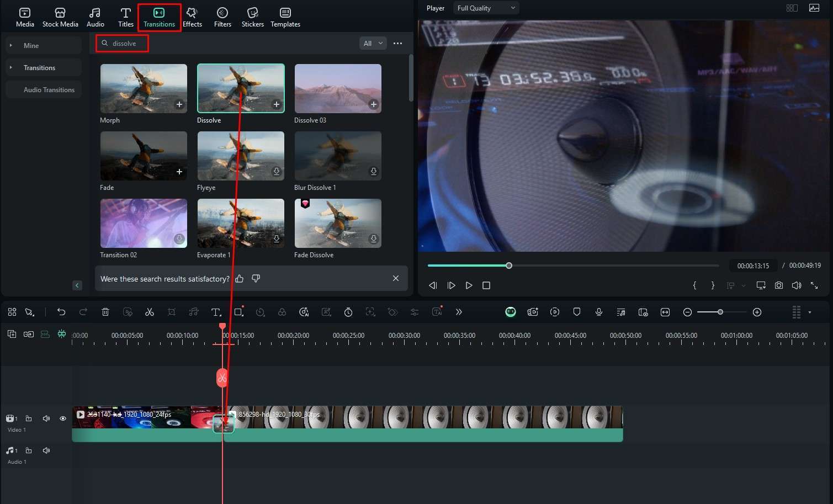This screenshot has height=504, width=833.
Task: Download the Flyeye transition
Action: click(277, 172)
